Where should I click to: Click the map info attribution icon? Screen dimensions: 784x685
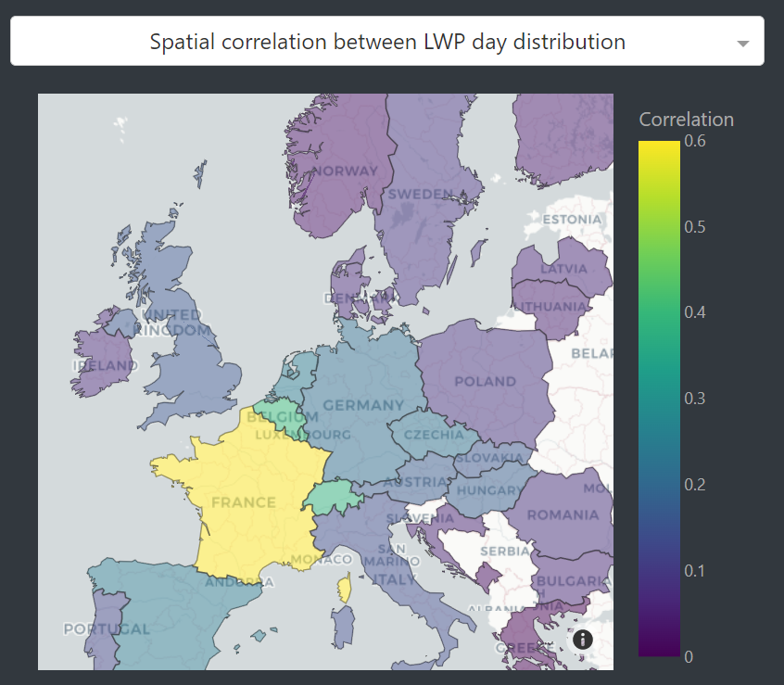pos(583,640)
